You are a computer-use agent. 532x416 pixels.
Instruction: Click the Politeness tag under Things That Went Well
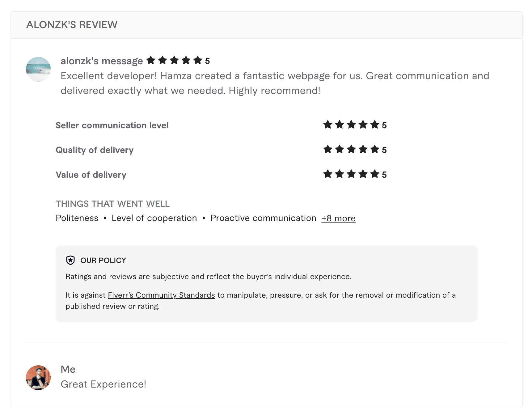(x=77, y=218)
